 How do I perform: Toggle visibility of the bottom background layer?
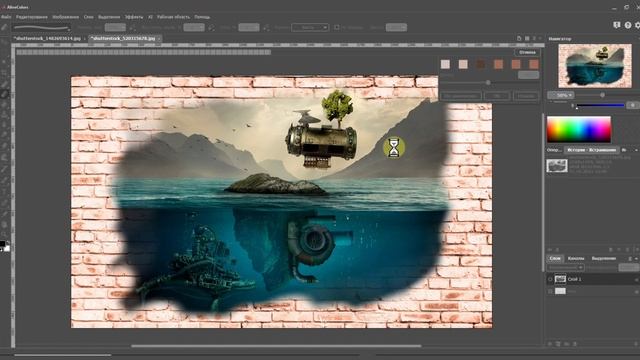tap(550, 291)
